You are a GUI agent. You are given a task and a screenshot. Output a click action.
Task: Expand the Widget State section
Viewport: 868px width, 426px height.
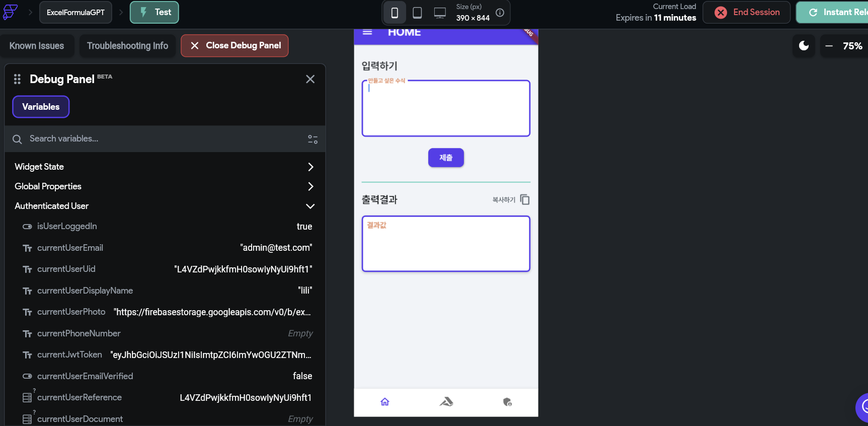tap(165, 167)
